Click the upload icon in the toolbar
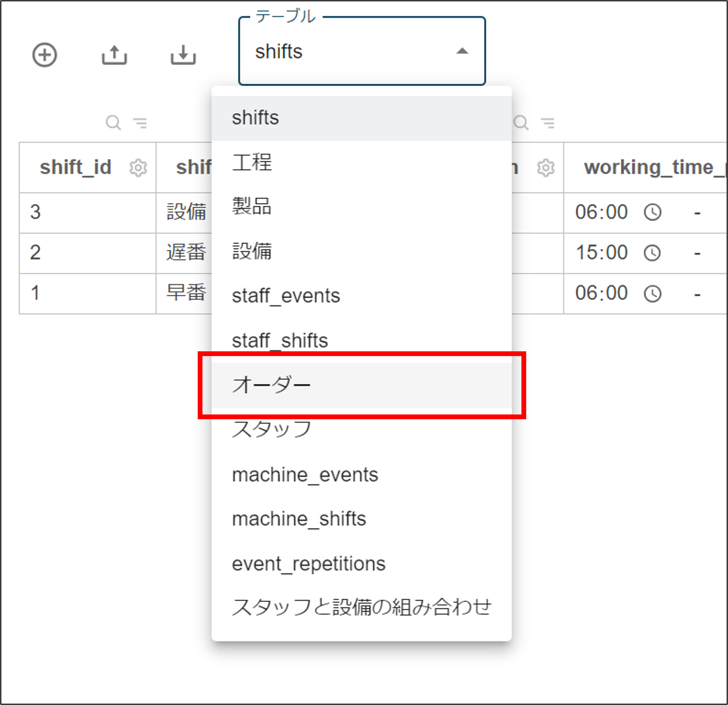This screenshot has height=705, width=728. [x=114, y=55]
